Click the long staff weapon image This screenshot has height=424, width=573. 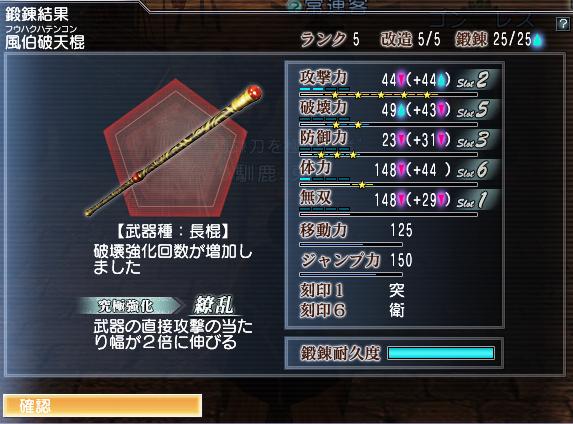coord(174,150)
